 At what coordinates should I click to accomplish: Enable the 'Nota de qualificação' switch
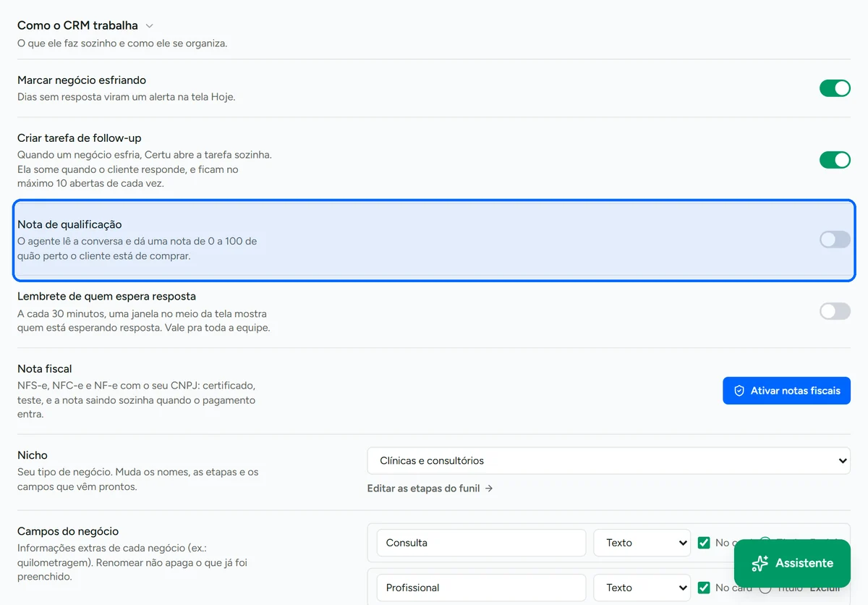[835, 240]
